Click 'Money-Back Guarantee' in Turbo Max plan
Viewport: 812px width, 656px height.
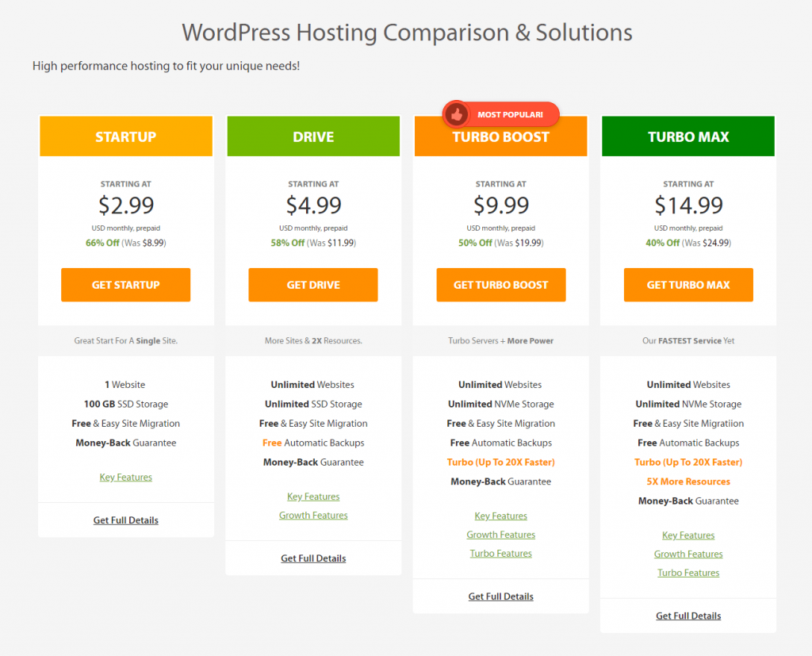[x=688, y=501]
